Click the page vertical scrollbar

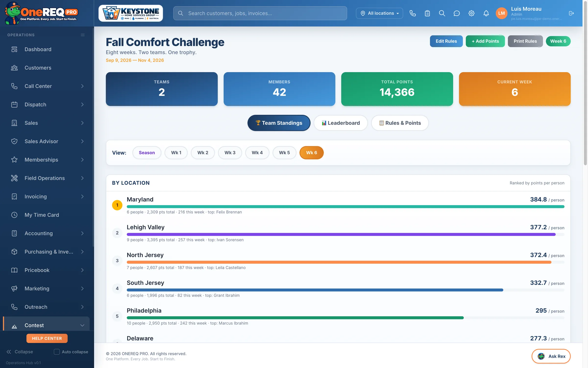585,83
